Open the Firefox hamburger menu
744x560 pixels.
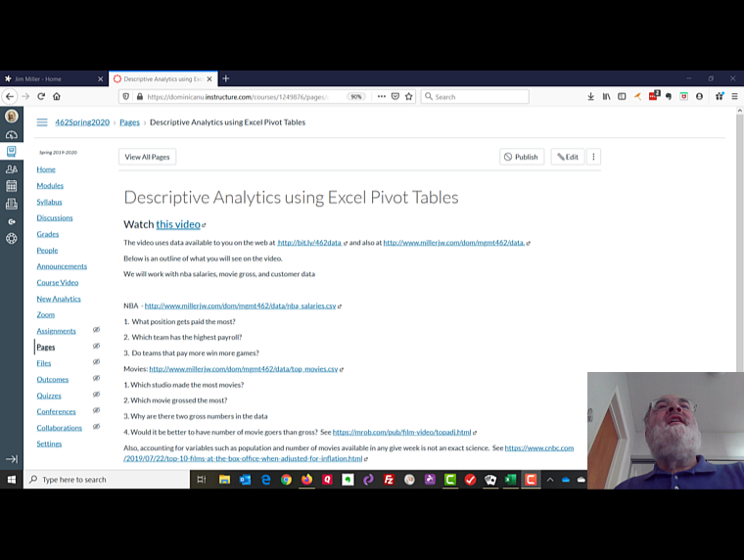(734, 96)
